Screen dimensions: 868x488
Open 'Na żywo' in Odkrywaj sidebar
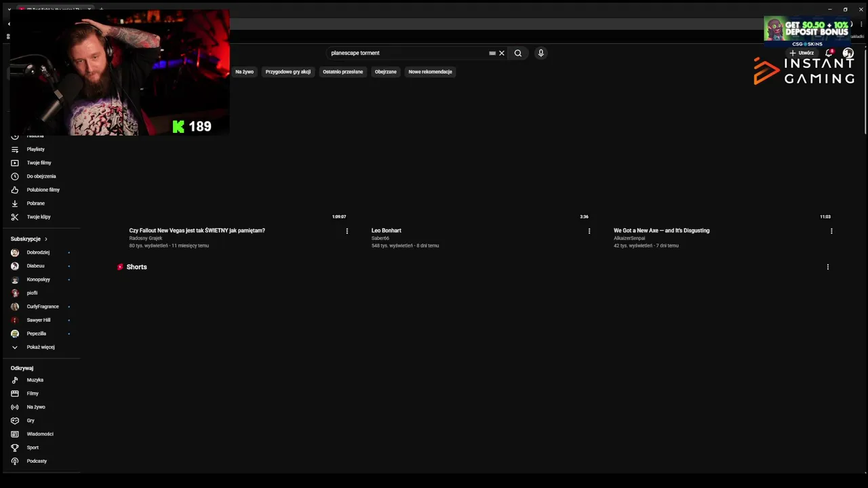[41, 407]
